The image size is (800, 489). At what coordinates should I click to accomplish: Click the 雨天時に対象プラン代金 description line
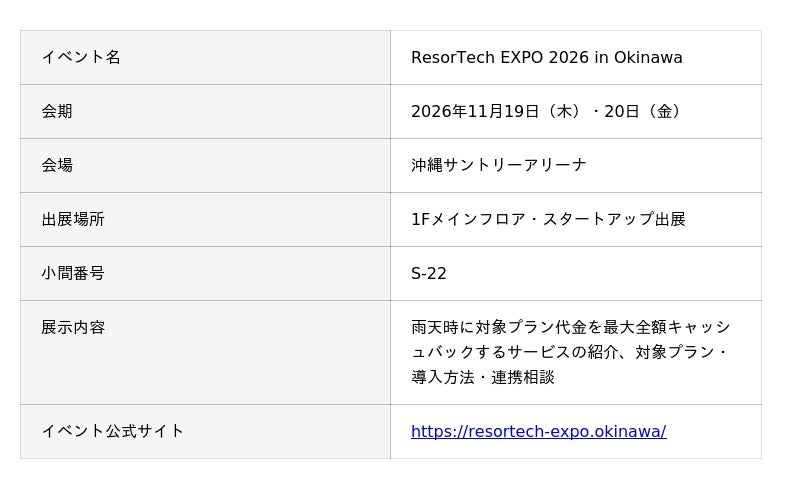[x=570, y=327]
